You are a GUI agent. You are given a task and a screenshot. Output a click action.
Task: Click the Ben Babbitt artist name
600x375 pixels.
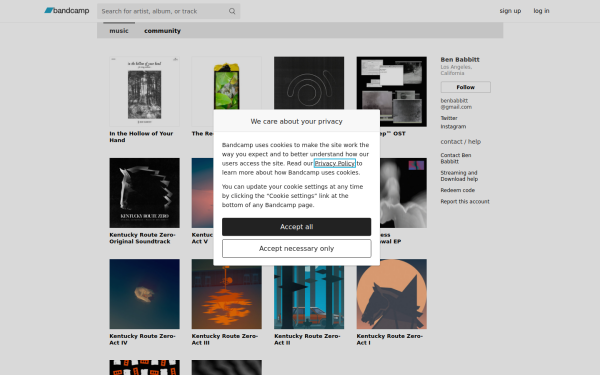(460, 59)
